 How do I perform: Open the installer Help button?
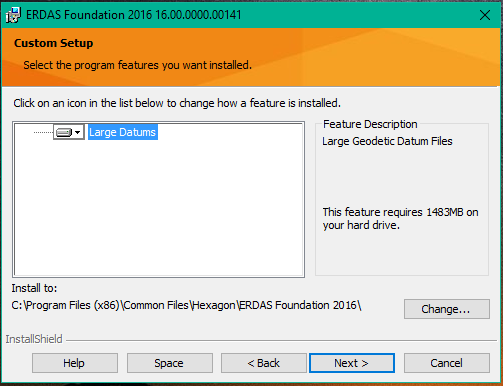(x=75, y=363)
